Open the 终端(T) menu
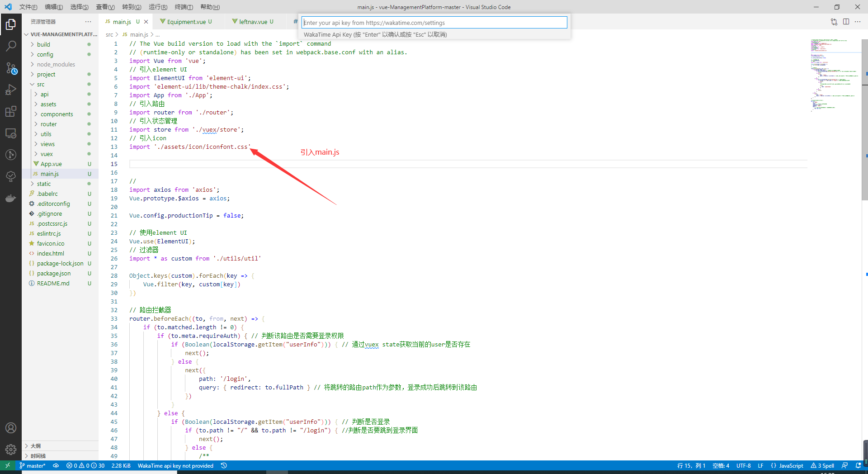Image resolution: width=868 pixels, height=474 pixels. pyautogui.click(x=184, y=7)
